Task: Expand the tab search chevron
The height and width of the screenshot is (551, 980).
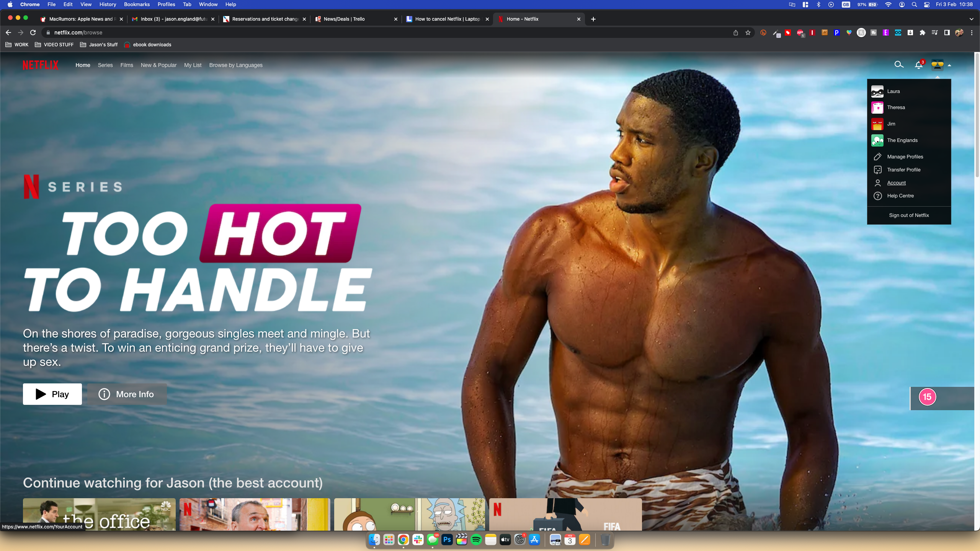Action: (971, 19)
